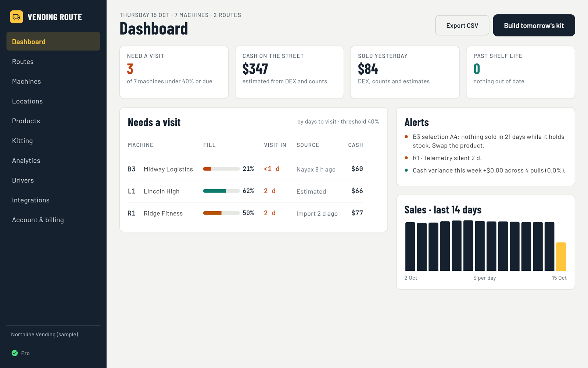Click Build tomorrow's kit button
This screenshot has width=588, height=368.
pyautogui.click(x=534, y=25)
